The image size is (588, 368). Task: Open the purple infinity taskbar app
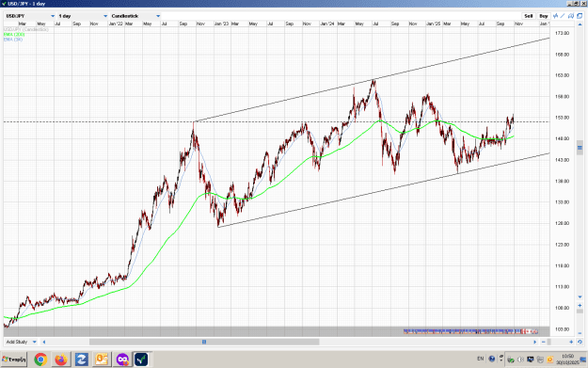[122, 360]
